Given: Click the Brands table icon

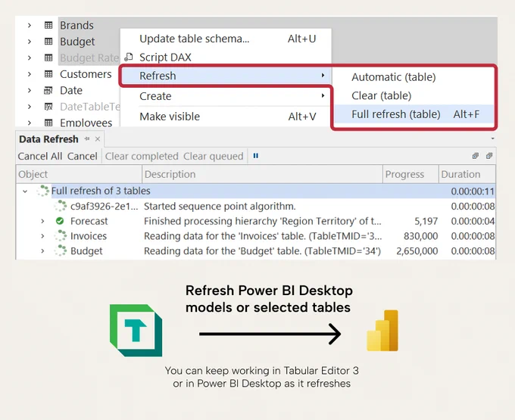Looking at the screenshot, I should [x=48, y=25].
